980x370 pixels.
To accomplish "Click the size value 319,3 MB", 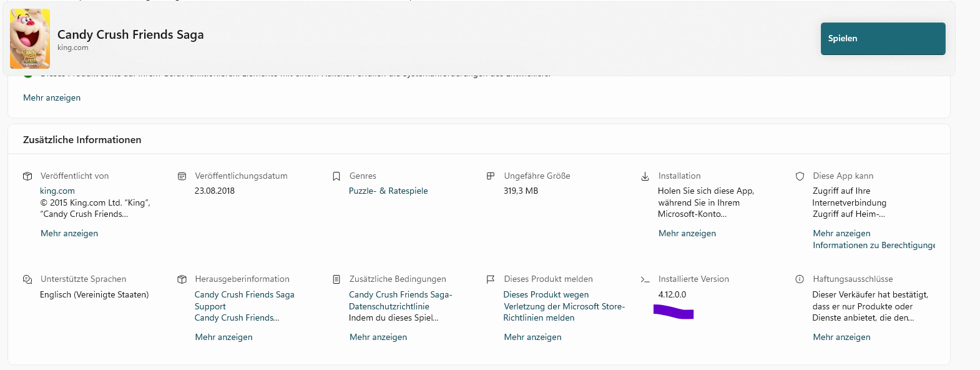I will point(521,191).
